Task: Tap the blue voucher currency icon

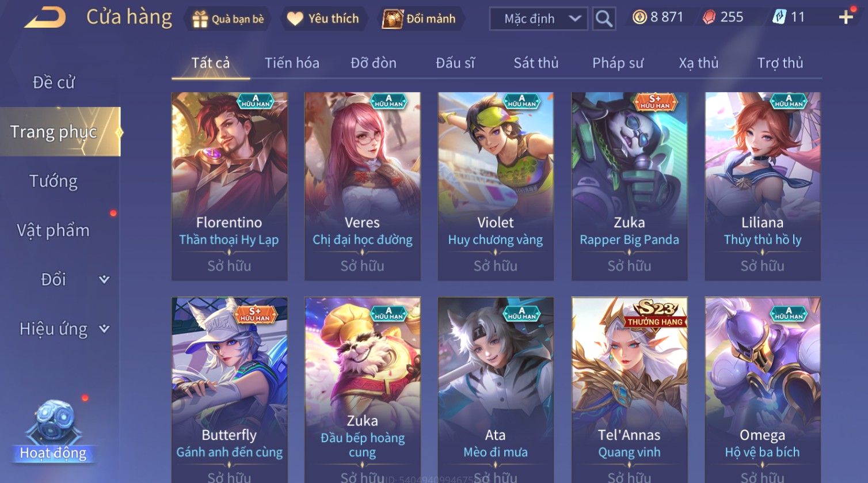Action: pyautogui.click(x=779, y=17)
